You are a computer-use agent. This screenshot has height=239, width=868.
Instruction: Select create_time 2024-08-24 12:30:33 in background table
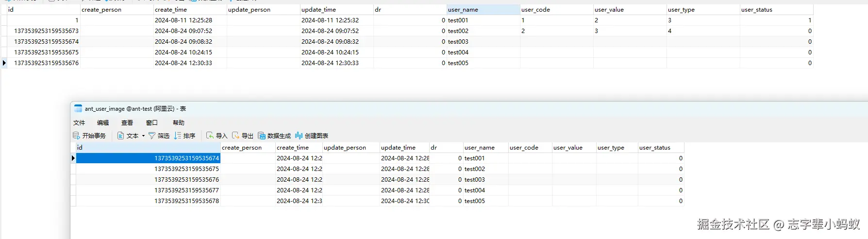pyautogui.click(x=190, y=63)
